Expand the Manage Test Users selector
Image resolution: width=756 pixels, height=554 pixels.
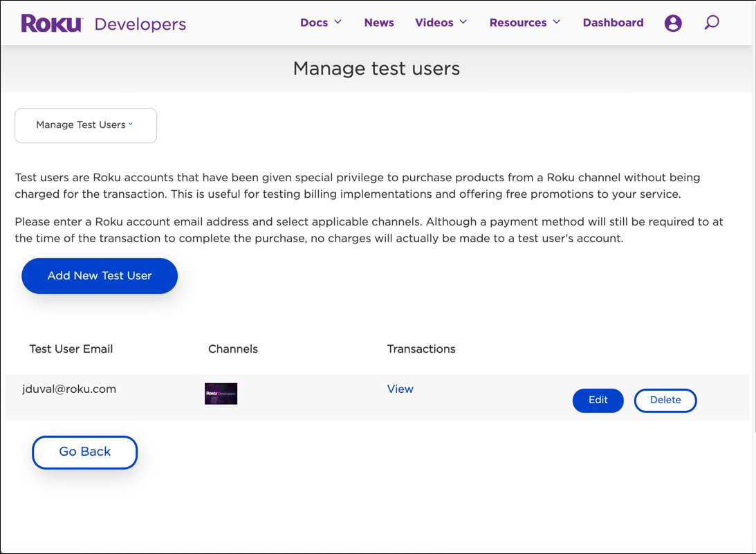[85, 125]
